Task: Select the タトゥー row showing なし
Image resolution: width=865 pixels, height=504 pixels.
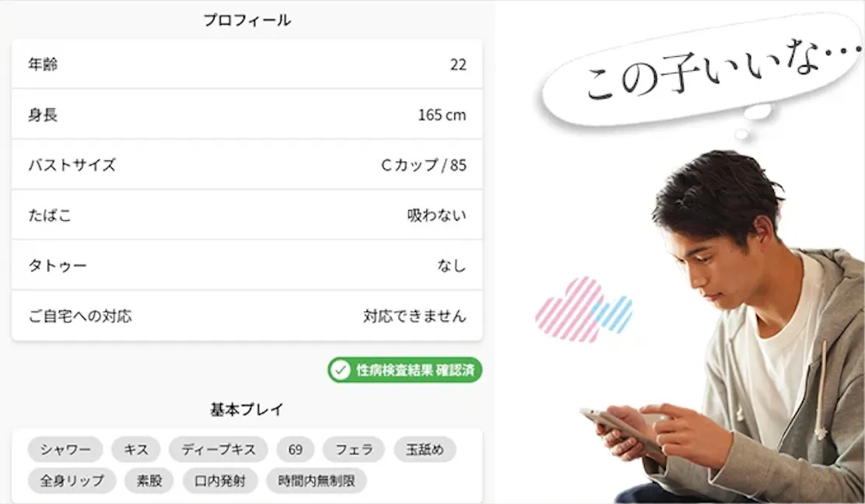Action: tap(247, 265)
